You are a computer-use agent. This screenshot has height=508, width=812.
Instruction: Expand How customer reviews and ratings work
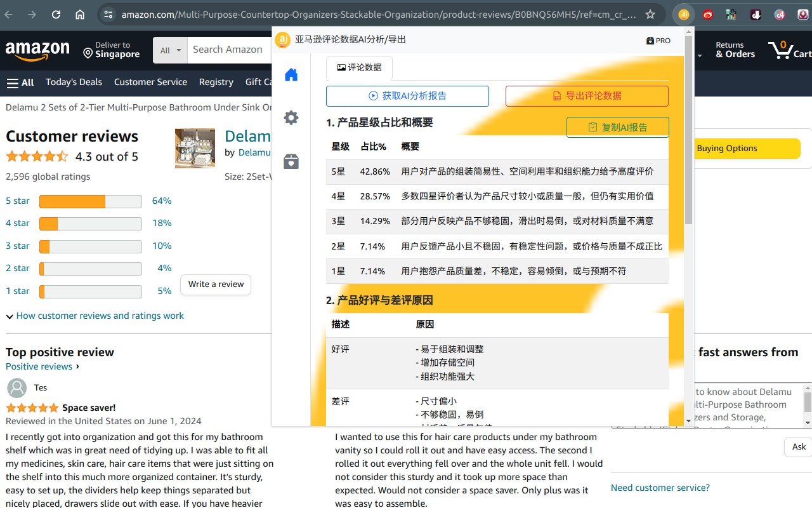pos(95,316)
